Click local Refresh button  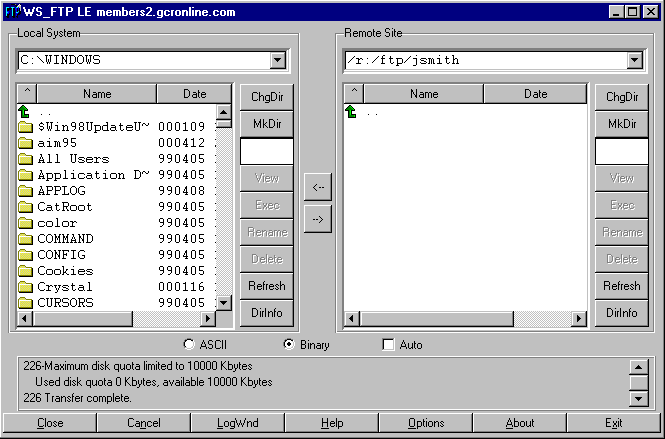tap(267, 286)
